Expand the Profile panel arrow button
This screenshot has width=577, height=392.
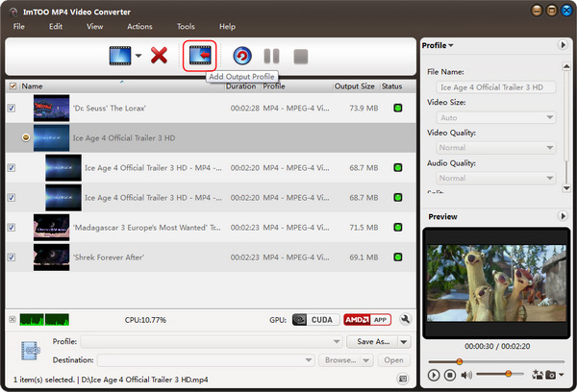click(x=563, y=45)
